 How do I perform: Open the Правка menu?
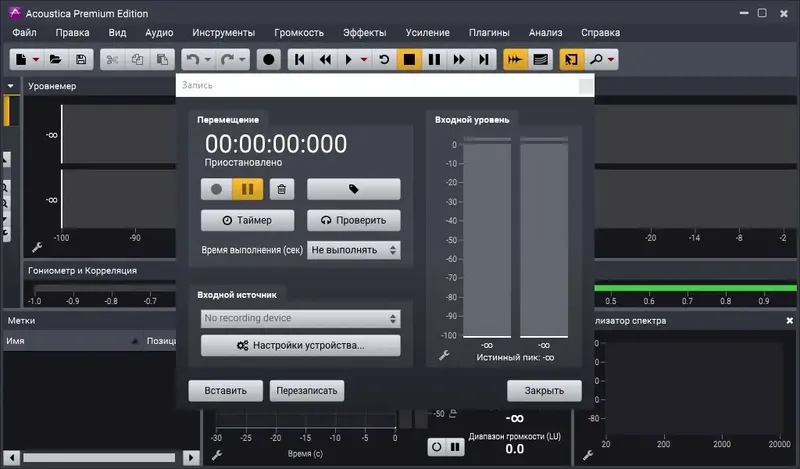72,33
